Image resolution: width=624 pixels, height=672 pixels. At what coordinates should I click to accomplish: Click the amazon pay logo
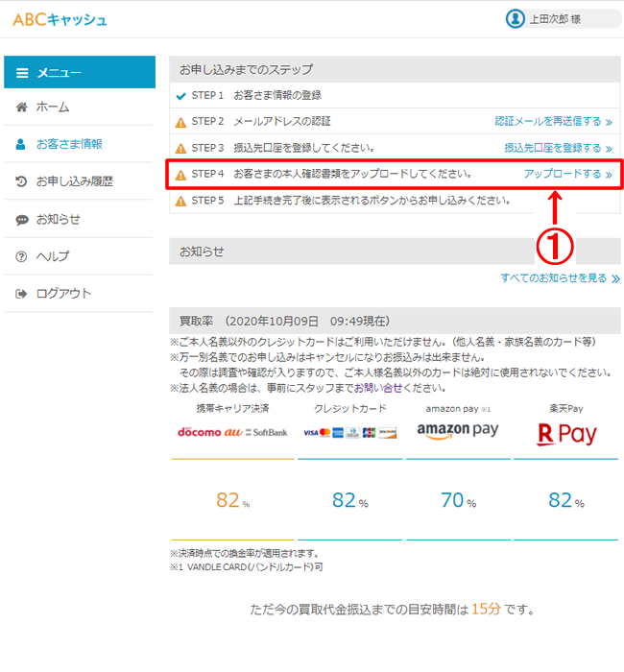(x=457, y=431)
